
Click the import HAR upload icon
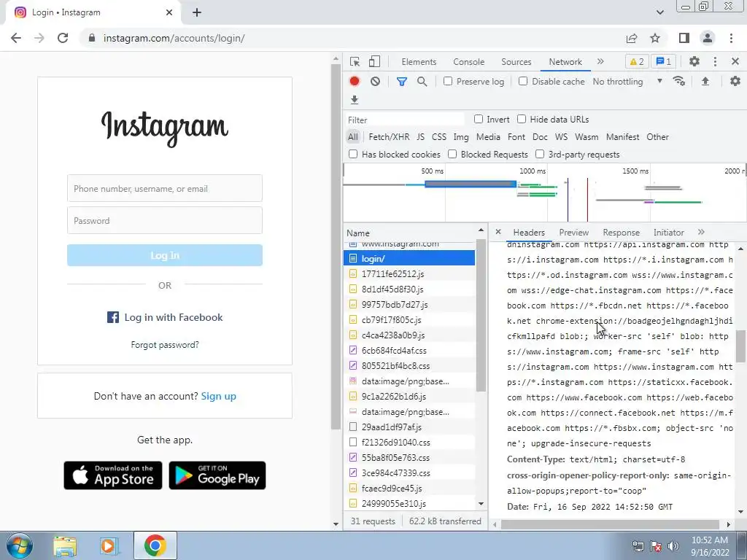[705, 82]
